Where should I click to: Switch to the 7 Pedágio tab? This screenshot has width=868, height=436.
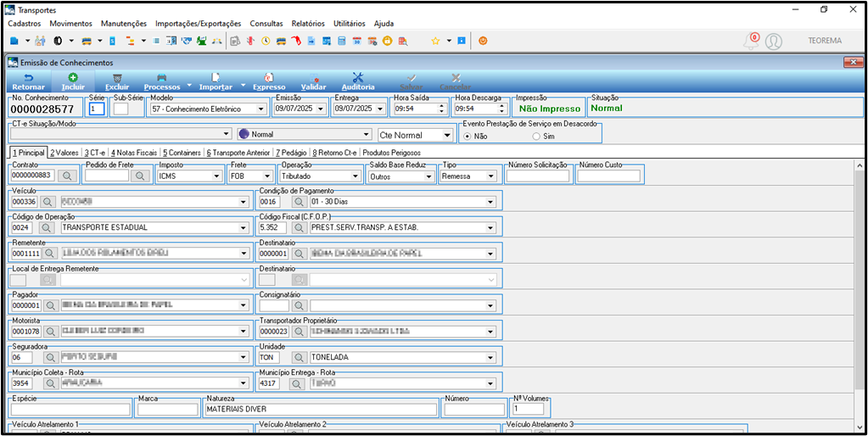point(291,152)
